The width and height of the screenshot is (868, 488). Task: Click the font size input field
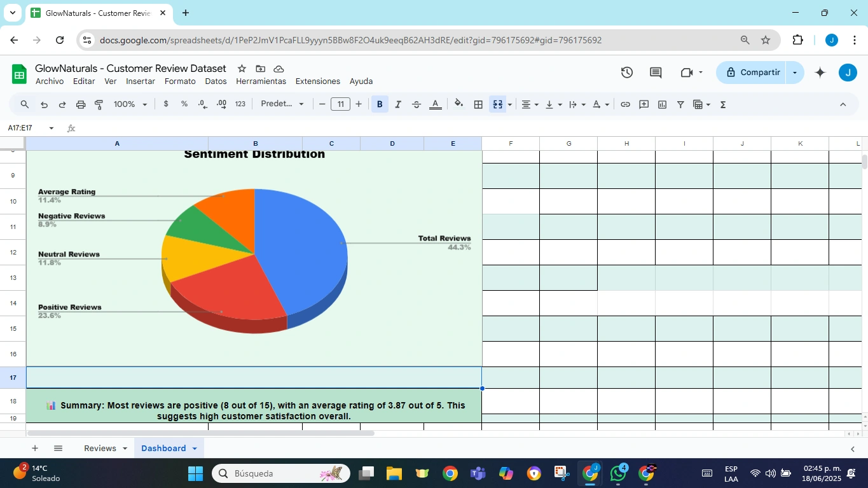click(x=340, y=104)
